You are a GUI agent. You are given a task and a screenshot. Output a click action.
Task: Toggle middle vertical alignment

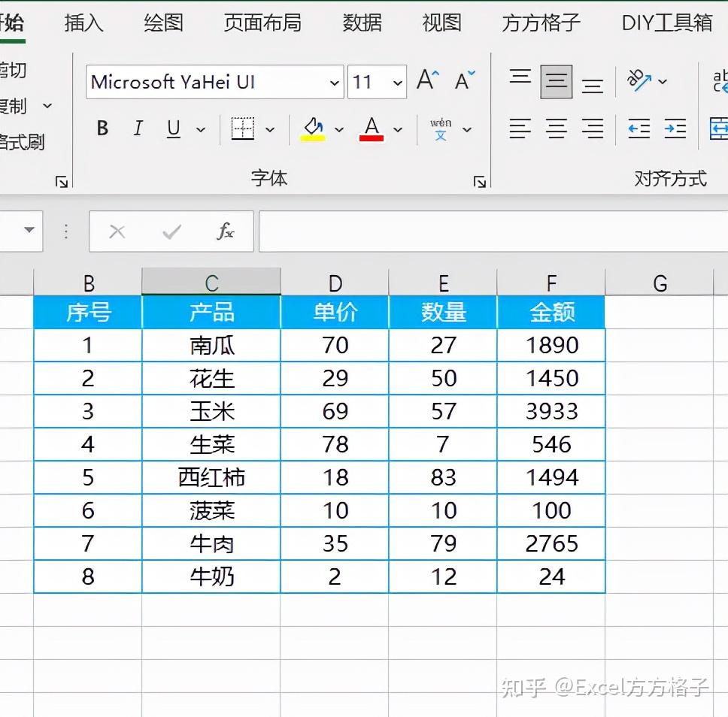[555, 78]
